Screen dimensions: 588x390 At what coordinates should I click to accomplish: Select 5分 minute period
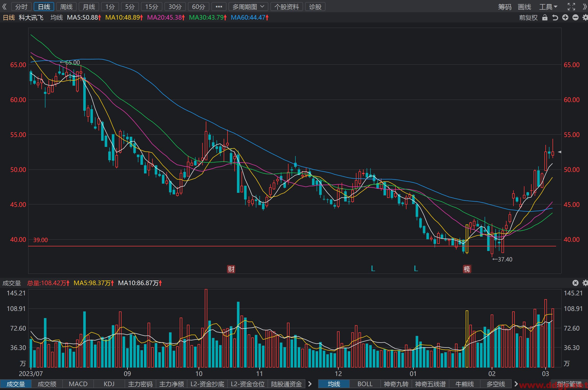point(130,7)
